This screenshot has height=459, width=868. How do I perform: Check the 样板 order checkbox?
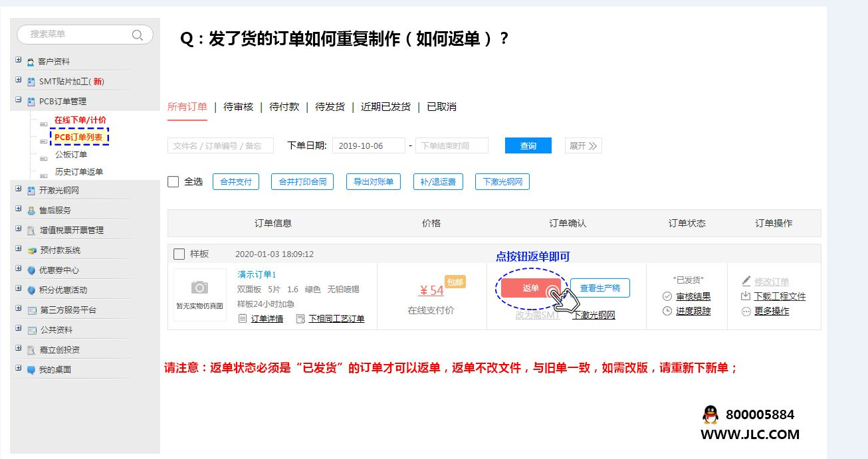(x=179, y=254)
